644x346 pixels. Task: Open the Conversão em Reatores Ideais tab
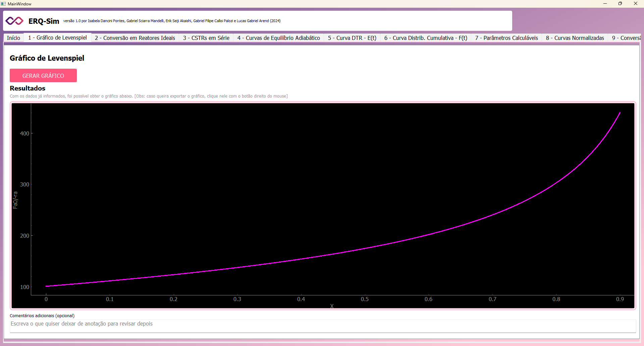click(135, 38)
